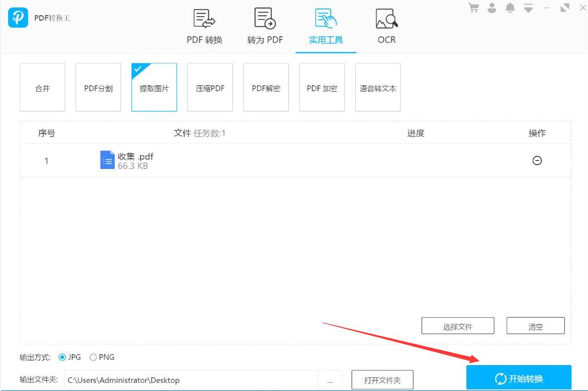Viewport: 588px width, 391px height.
Task: Click the 文件 任务数:1 header
Action: 199,133
